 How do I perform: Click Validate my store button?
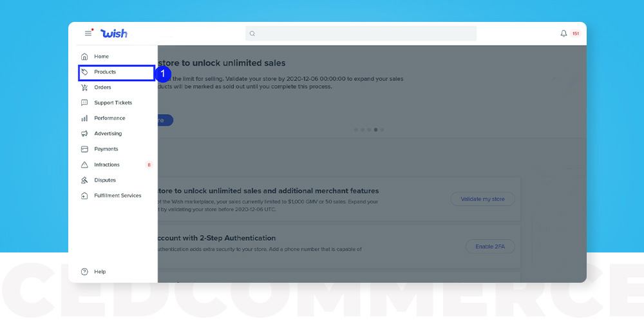click(482, 199)
